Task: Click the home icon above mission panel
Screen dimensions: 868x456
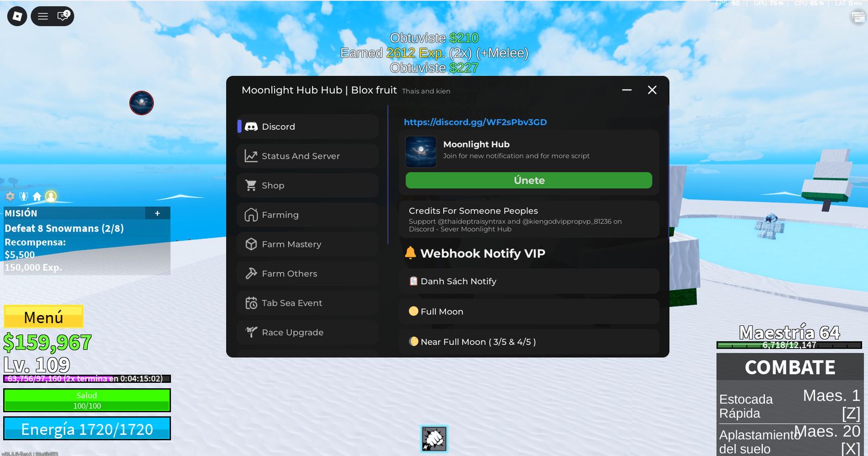Action: [x=37, y=196]
